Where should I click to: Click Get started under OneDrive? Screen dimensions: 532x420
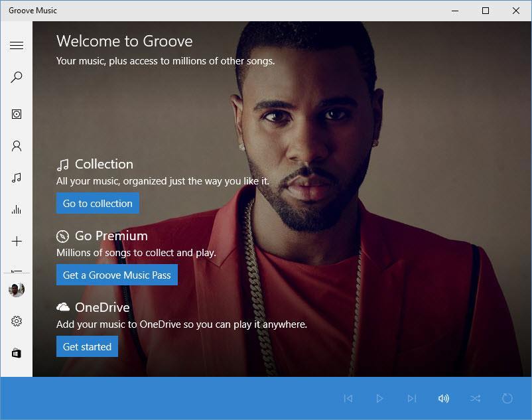coord(86,346)
